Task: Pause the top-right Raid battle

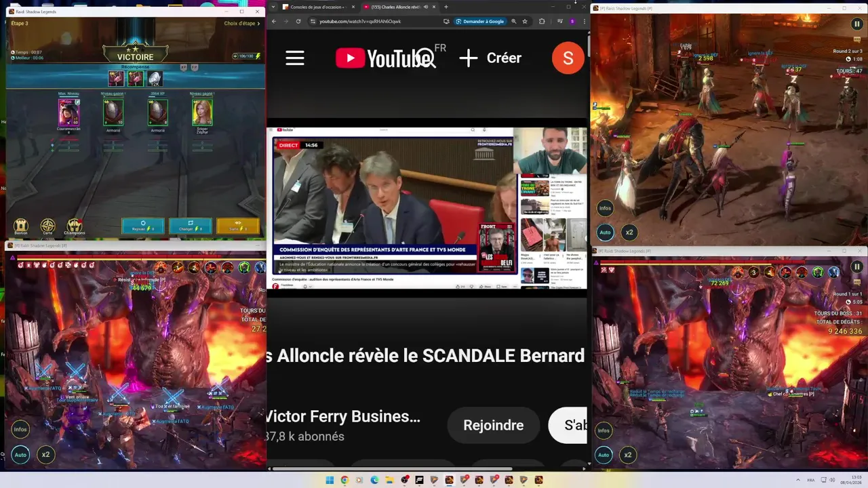Action: coord(856,24)
